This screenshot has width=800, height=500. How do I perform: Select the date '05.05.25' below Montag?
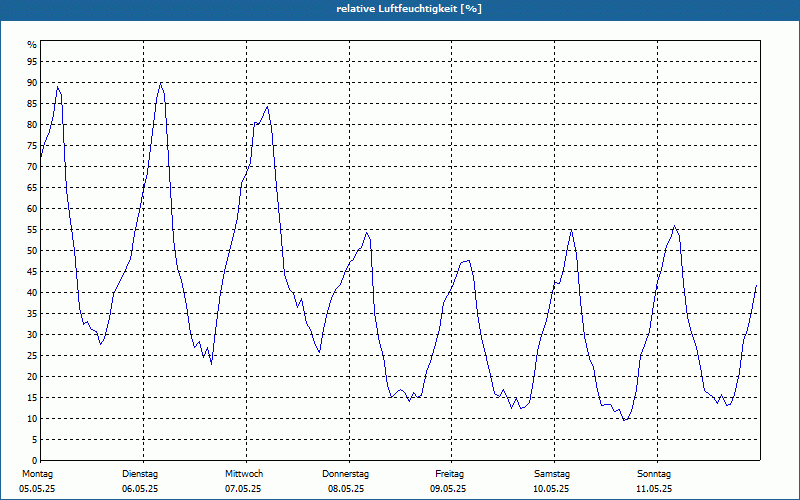pyautogui.click(x=37, y=489)
